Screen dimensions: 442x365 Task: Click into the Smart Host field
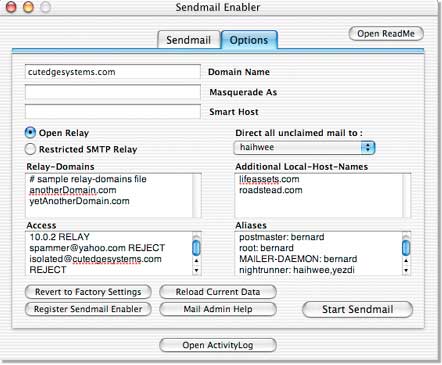tap(113, 112)
